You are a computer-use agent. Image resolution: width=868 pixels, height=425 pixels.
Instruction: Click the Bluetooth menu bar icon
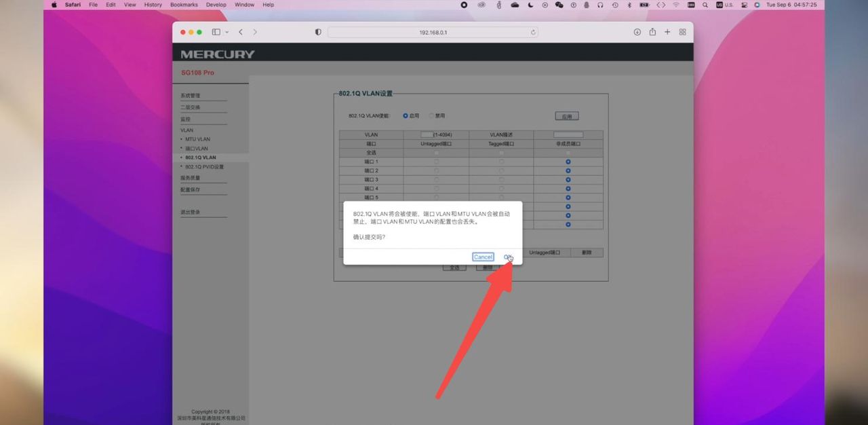[629, 5]
